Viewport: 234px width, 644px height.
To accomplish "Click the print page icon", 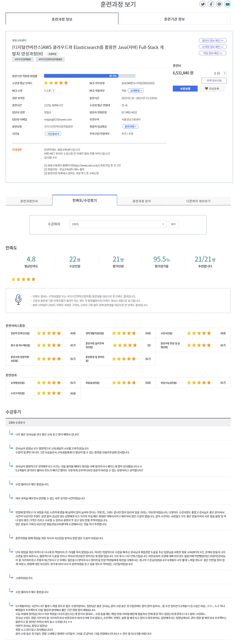I will (x=227, y=4).
